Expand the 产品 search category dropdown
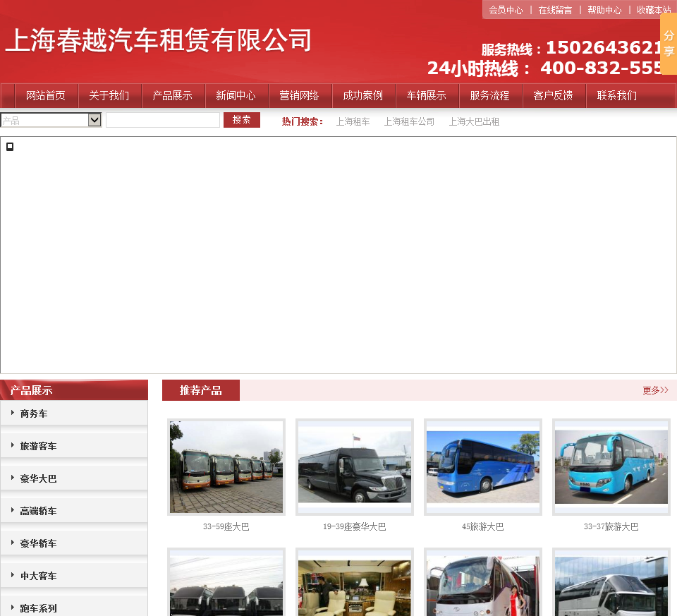Screen dimensions: 677x616 coord(51,120)
